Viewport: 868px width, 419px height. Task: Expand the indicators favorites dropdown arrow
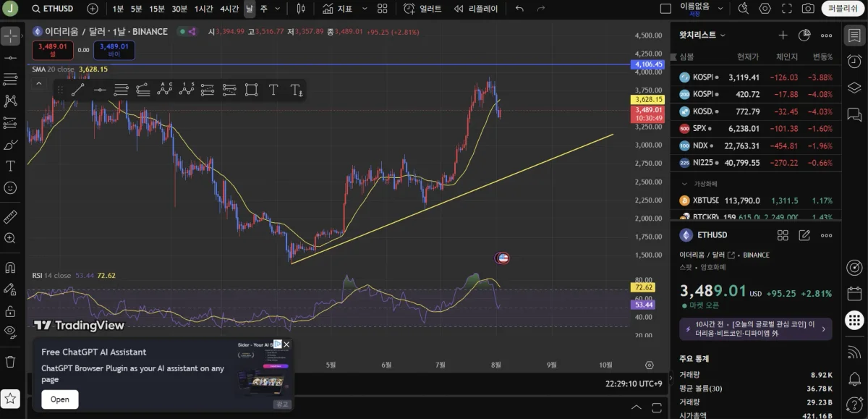pos(364,9)
